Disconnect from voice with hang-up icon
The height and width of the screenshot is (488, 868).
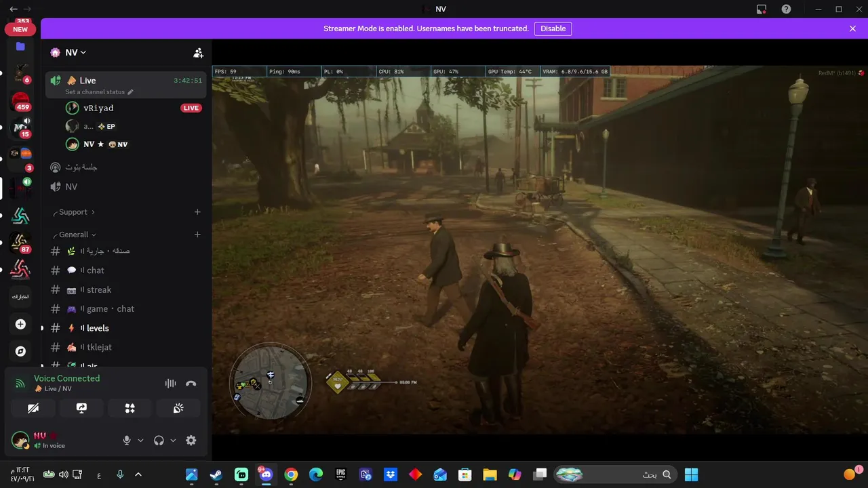click(x=191, y=384)
